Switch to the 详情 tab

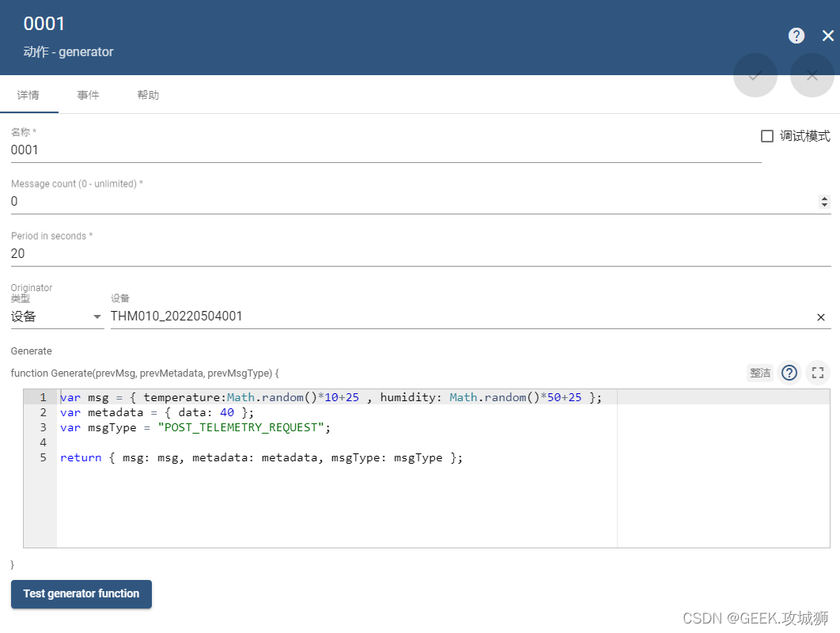click(28, 95)
